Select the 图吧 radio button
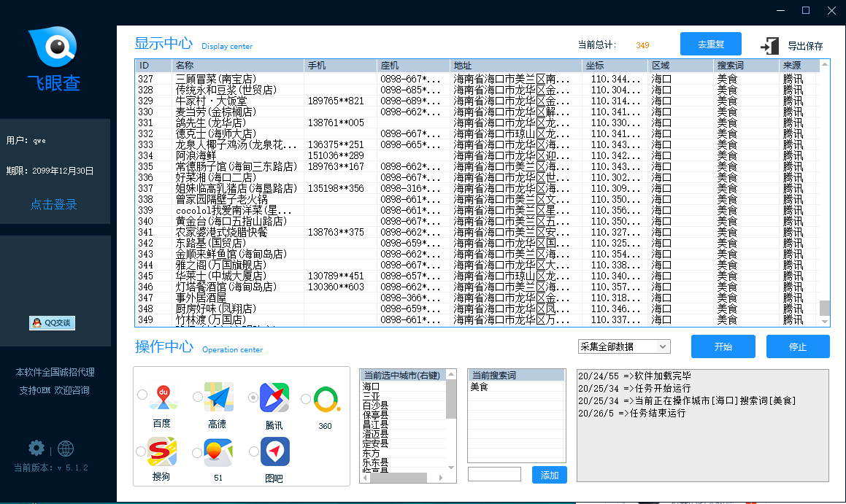The width and height of the screenshot is (846, 504). (x=253, y=451)
